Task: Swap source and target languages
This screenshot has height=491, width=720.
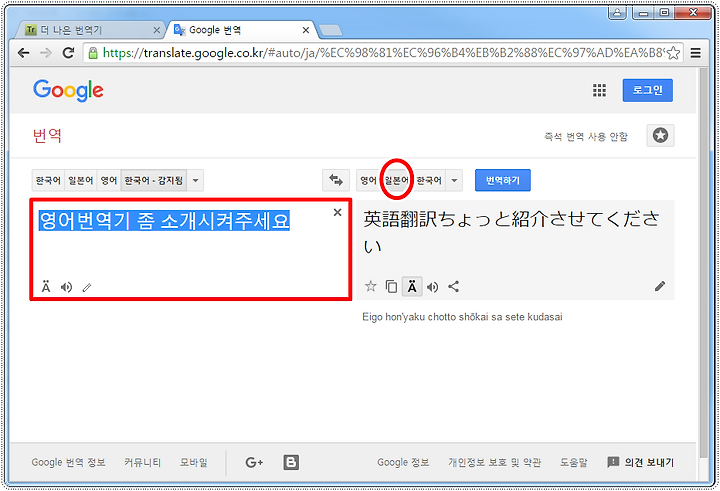Action: pyautogui.click(x=336, y=180)
